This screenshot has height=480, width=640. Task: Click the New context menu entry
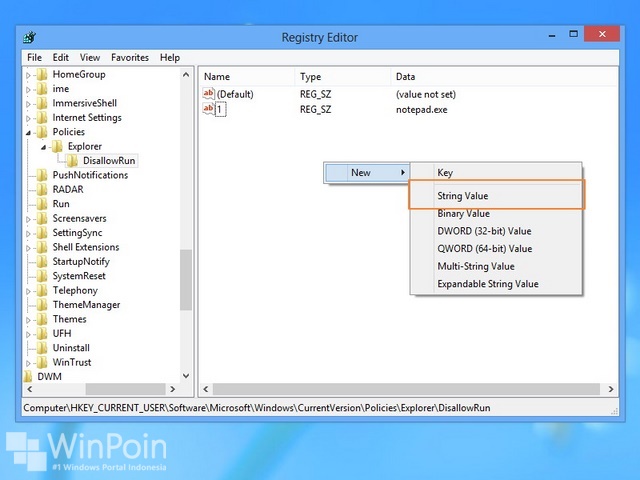pos(367,173)
